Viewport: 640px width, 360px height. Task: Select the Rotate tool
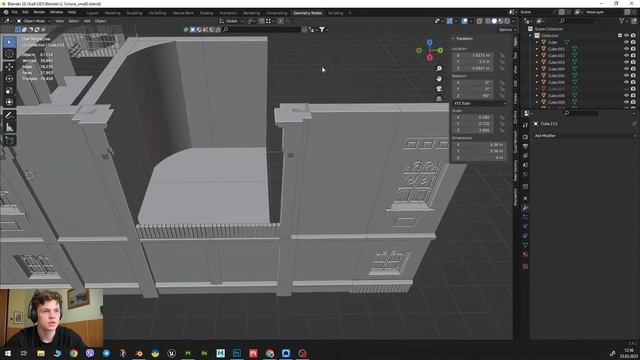pyautogui.click(x=9, y=78)
